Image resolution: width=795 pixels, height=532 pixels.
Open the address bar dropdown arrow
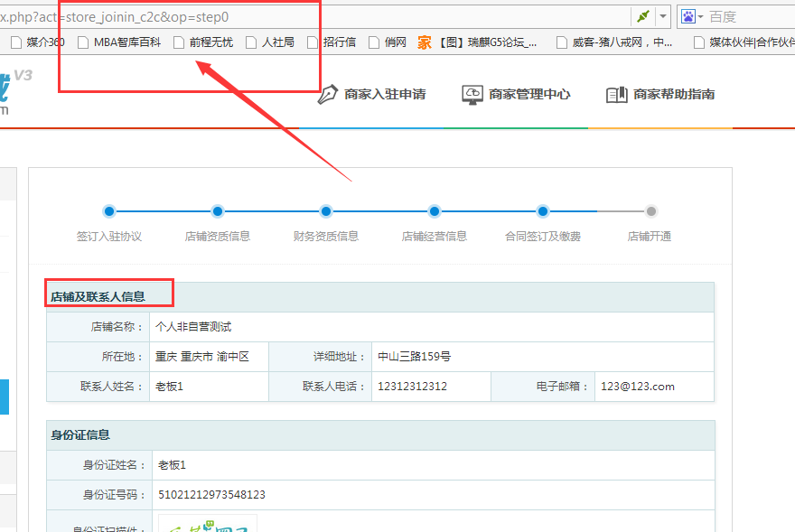(x=663, y=17)
